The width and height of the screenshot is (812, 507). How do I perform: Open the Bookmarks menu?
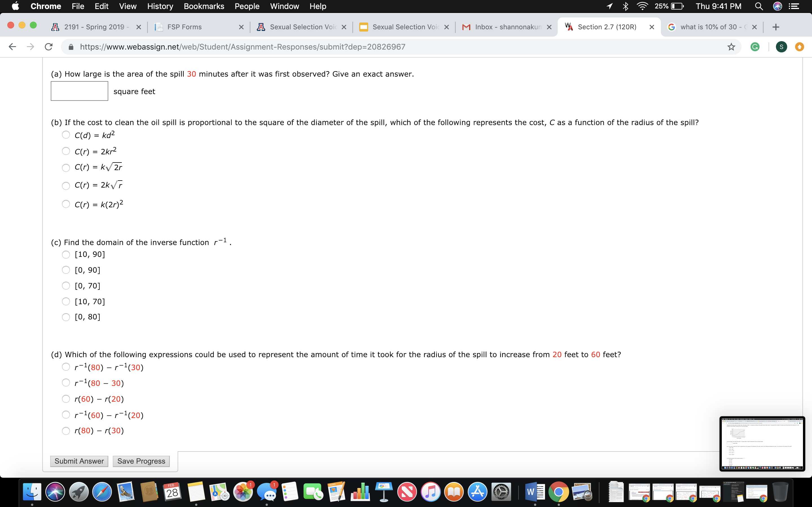tap(204, 6)
